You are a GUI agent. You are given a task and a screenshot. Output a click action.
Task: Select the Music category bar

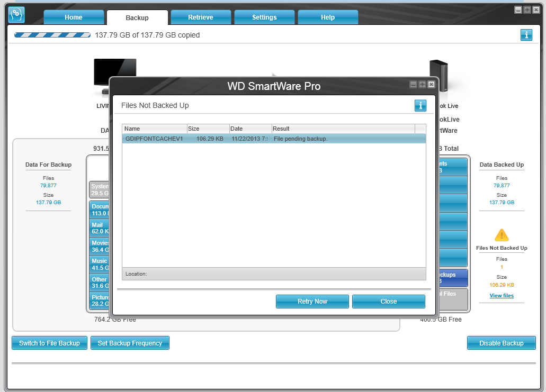click(100, 265)
